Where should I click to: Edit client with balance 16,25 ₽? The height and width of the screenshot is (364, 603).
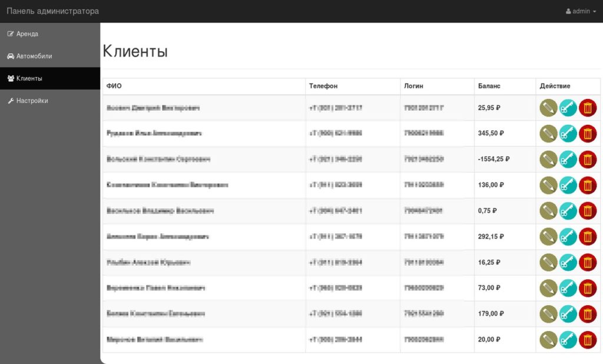548,263
